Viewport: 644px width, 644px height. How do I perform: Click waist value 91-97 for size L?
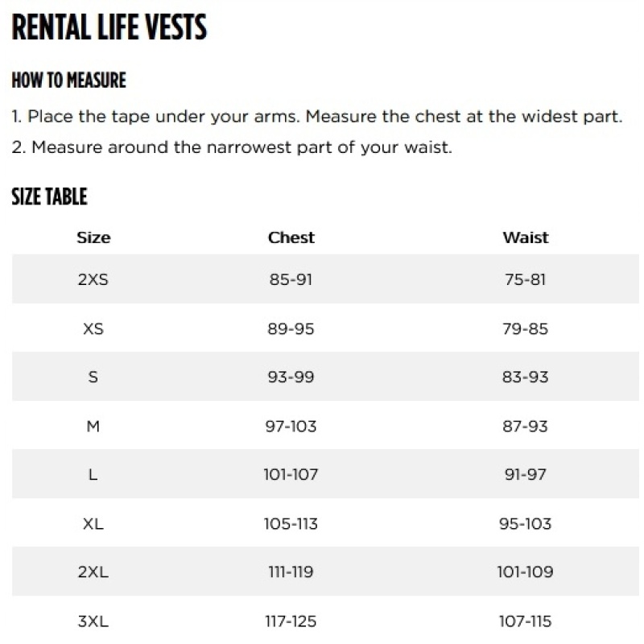(526, 474)
